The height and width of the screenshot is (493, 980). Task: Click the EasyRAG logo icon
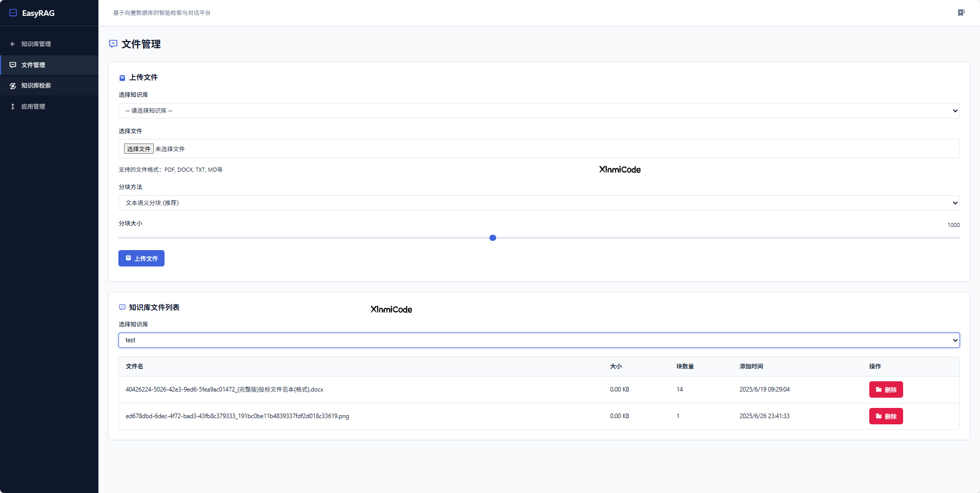[13, 13]
